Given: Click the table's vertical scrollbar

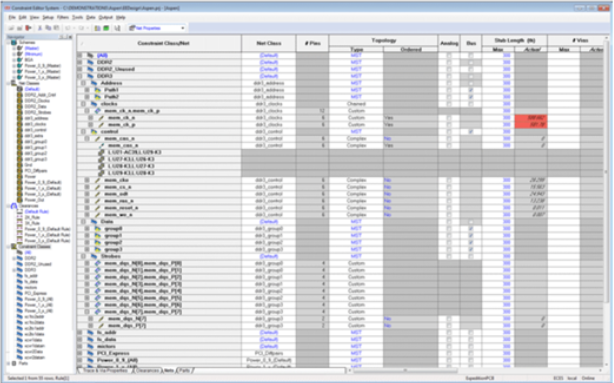Looking at the screenshot, I should coord(607,171).
